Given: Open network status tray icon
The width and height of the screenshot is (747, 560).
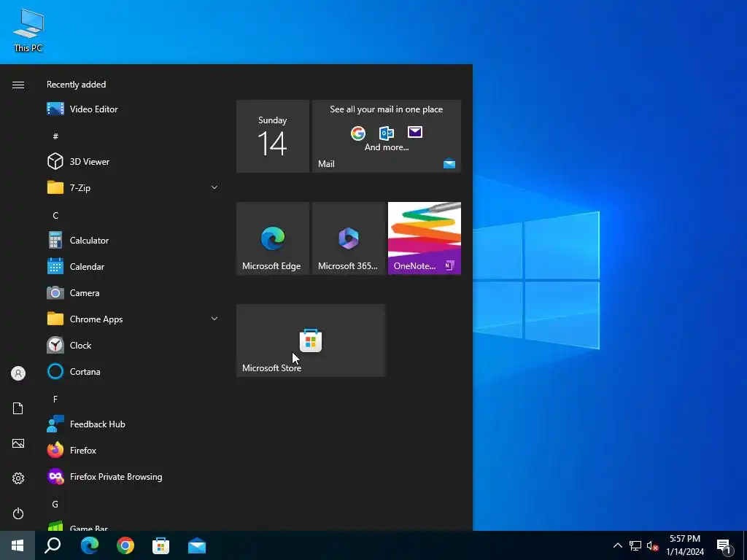Looking at the screenshot, I should pos(635,545).
